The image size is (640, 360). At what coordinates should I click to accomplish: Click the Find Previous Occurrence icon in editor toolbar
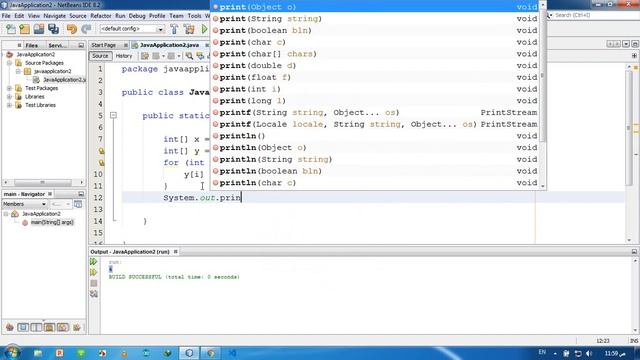coord(200,56)
